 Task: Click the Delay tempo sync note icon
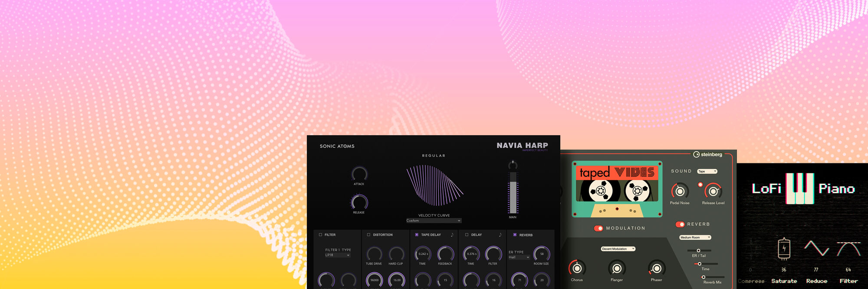pyautogui.click(x=500, y=235)
